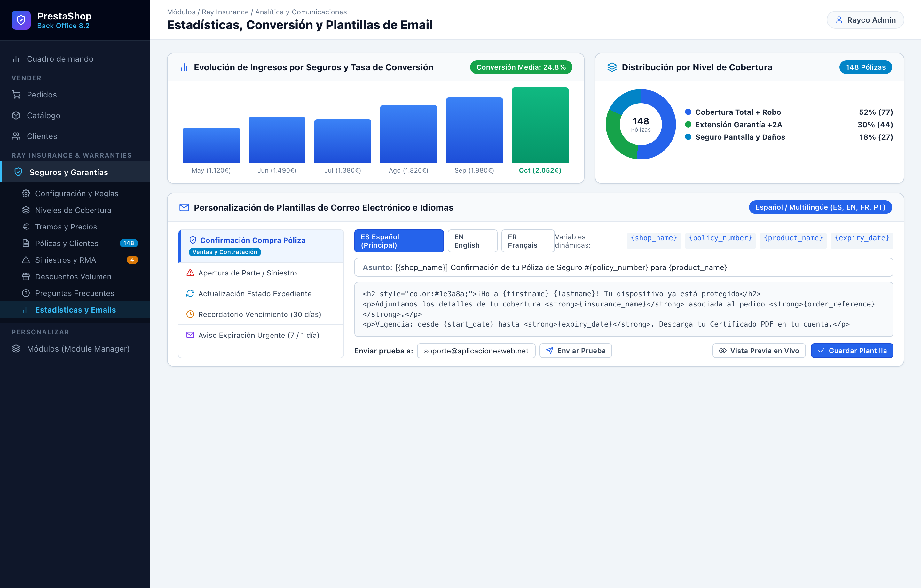Screen dimensions: 921x588
Task: Open Pólizas y Clientes submenu
Action: 75,243
